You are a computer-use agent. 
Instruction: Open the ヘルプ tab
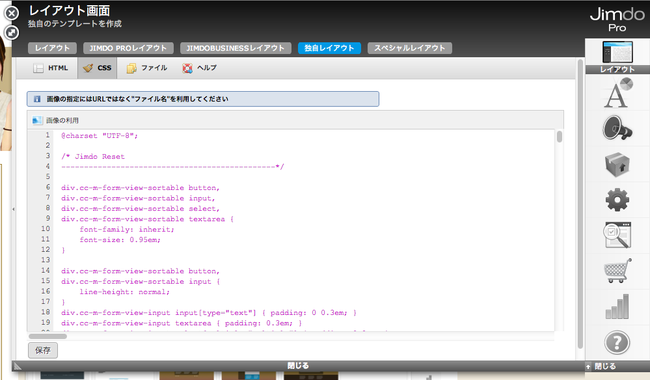point(199,68)
